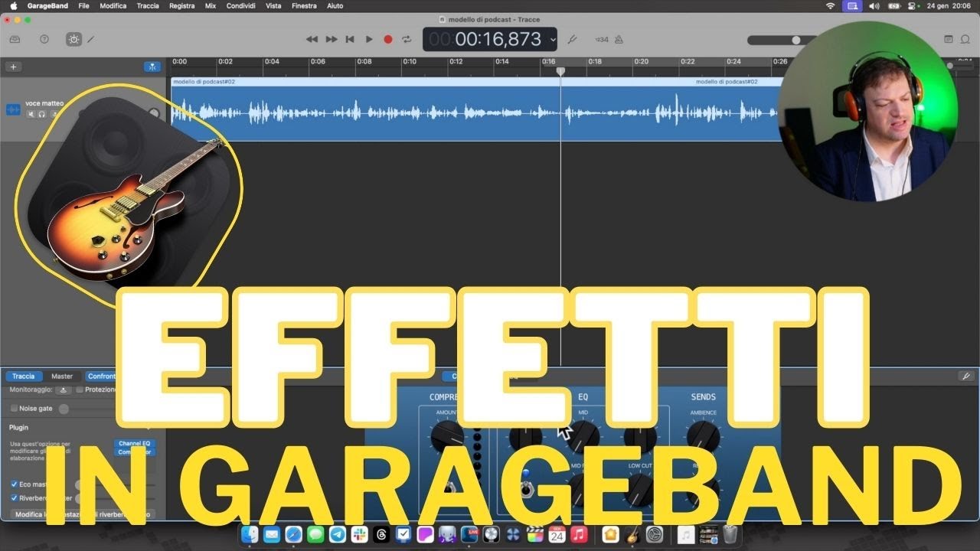Open the Quick Help question mark
980x551 pixels.
point(44,39)
